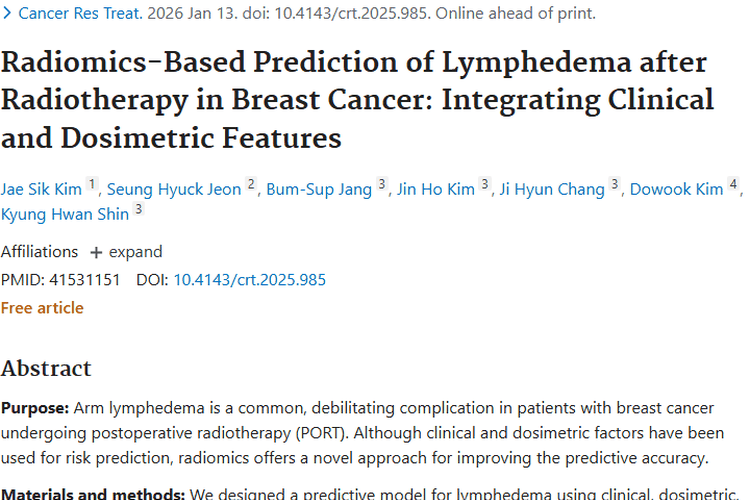
Task: Click the Abstract heading
Action: click(46, 368)
